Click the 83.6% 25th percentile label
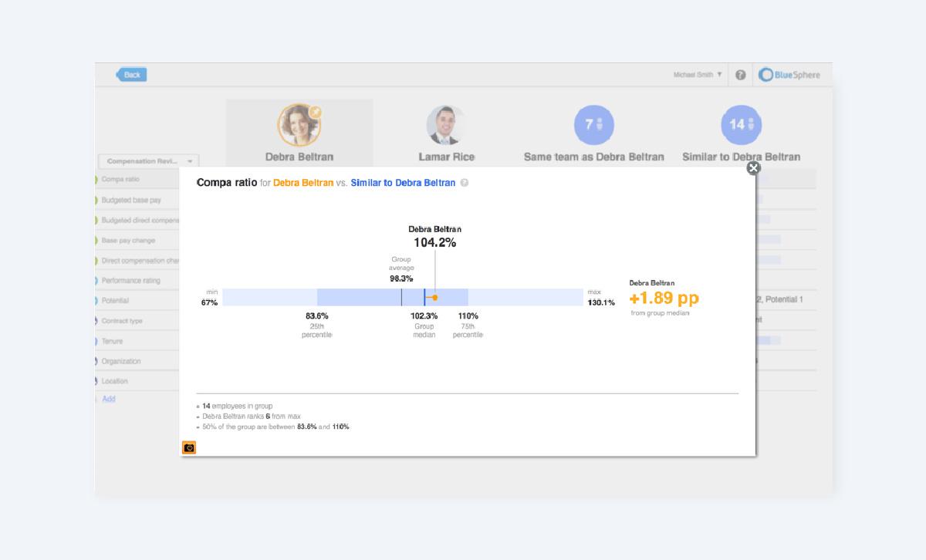The width and height of the screenshot is (926, 560). (x=316, y=316)
